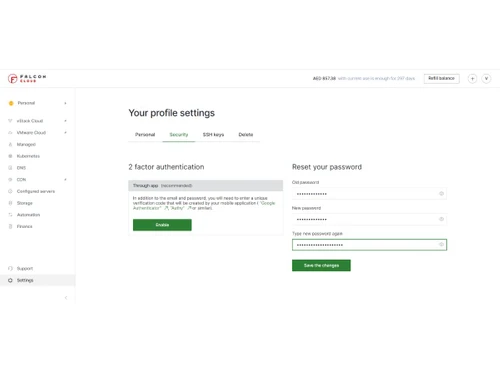Click the Falcon Cloud logo
500x375 pixels.
(x=27, y=79)
